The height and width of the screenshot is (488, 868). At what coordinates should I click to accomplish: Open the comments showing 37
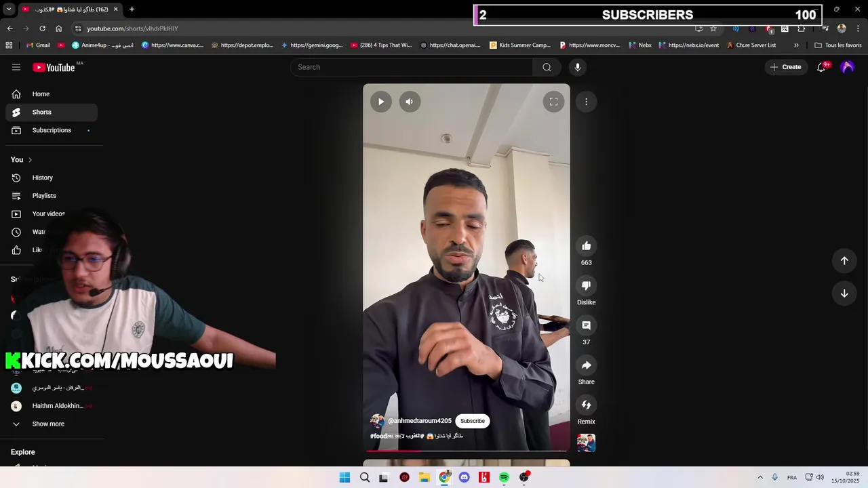[x=587, y=326]
